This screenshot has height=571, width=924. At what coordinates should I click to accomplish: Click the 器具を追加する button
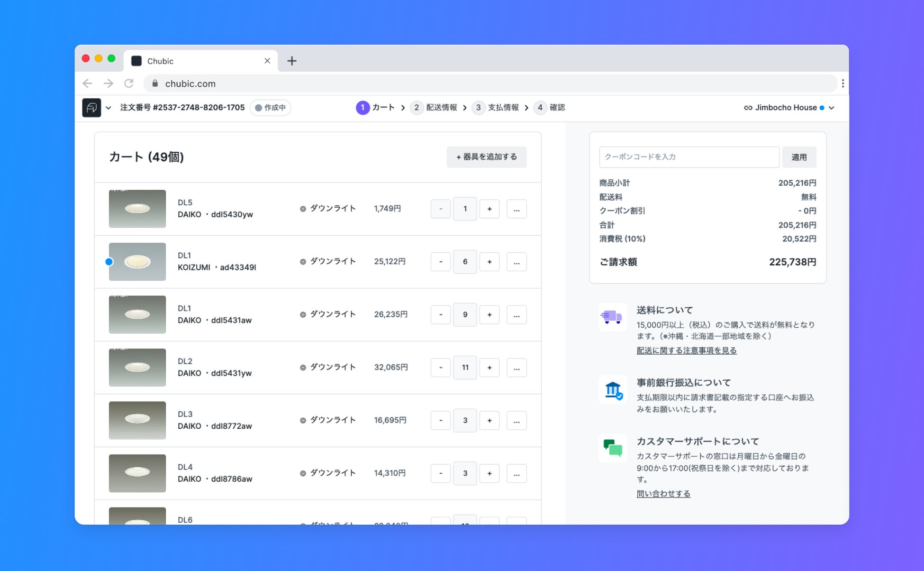tap(486, 157)
